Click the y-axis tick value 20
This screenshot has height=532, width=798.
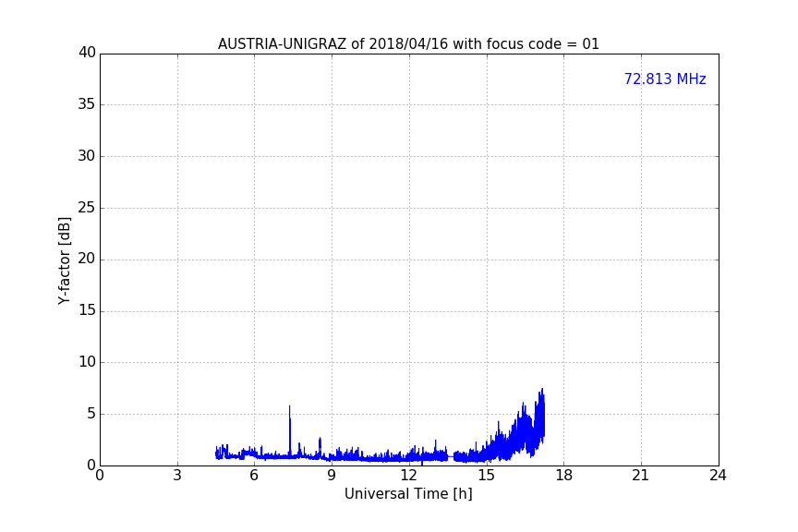tap(87, 259)
